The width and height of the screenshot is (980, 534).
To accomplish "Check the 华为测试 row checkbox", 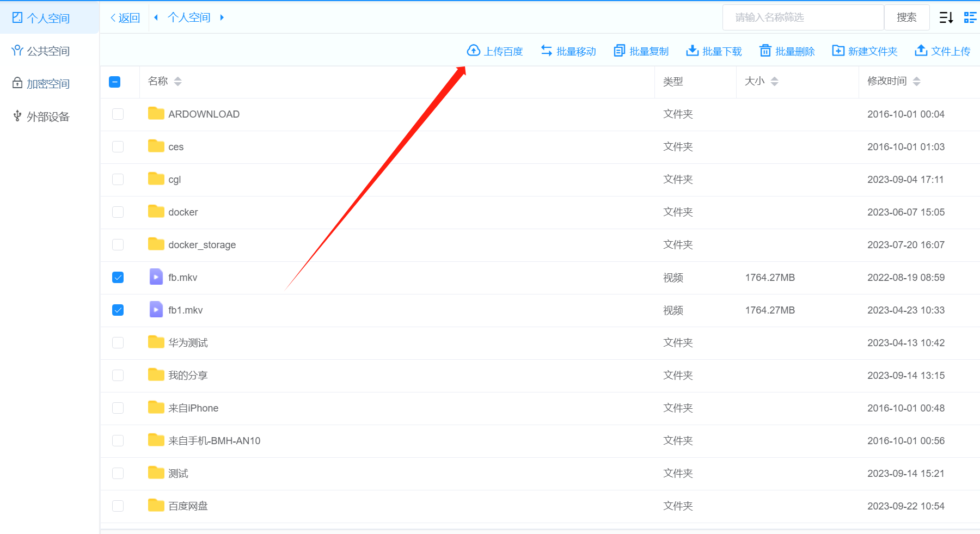I will 118,342.
